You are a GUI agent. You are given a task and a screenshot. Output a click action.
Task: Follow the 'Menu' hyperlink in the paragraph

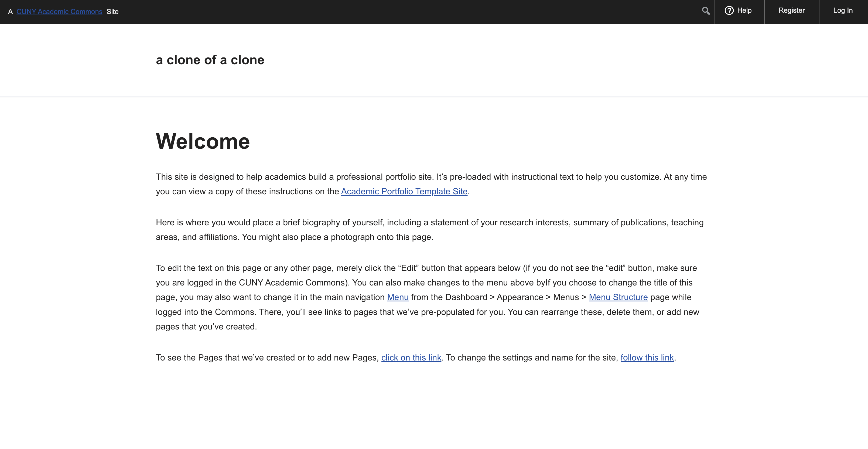click(x=398, y=297)
